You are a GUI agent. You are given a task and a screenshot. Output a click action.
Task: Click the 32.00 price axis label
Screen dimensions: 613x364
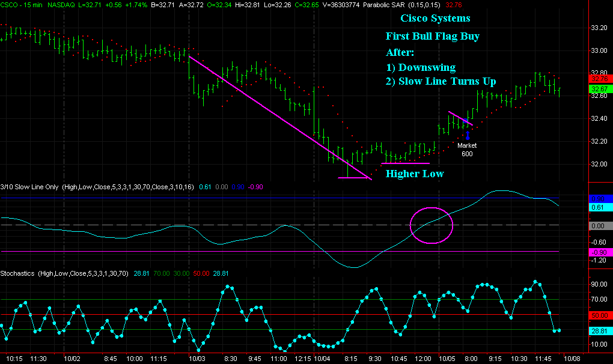point(599,164)
